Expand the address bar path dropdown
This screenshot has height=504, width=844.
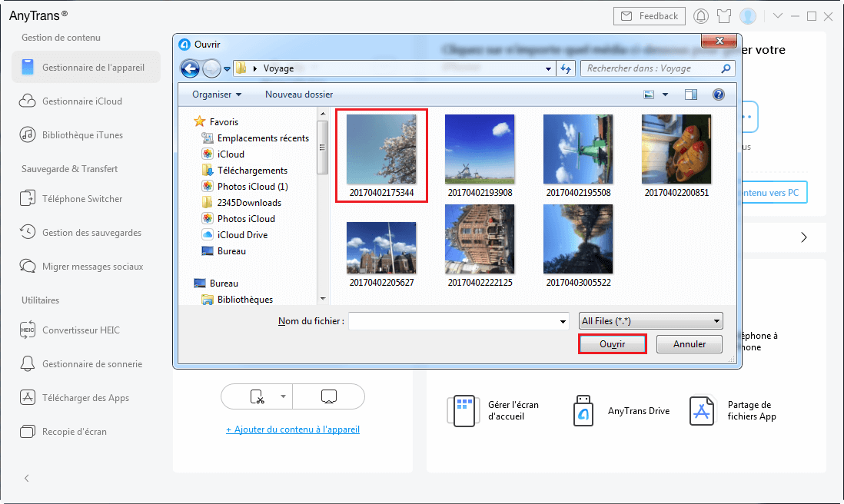pyautogui.click(x=548, y=69)
